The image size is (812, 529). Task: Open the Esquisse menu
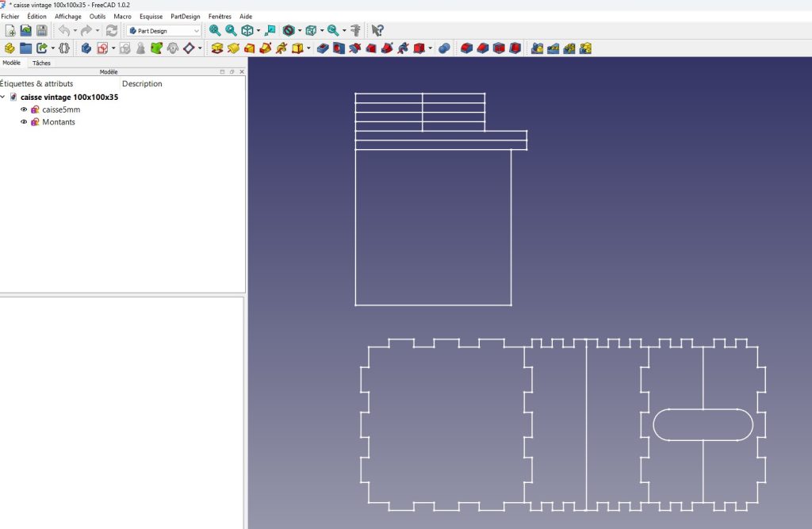pos(151,17)
